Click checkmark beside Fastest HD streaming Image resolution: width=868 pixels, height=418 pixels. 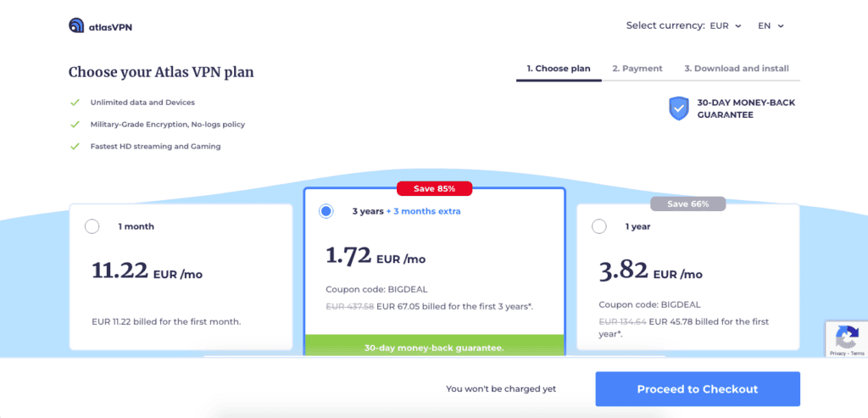coord(74,147)
